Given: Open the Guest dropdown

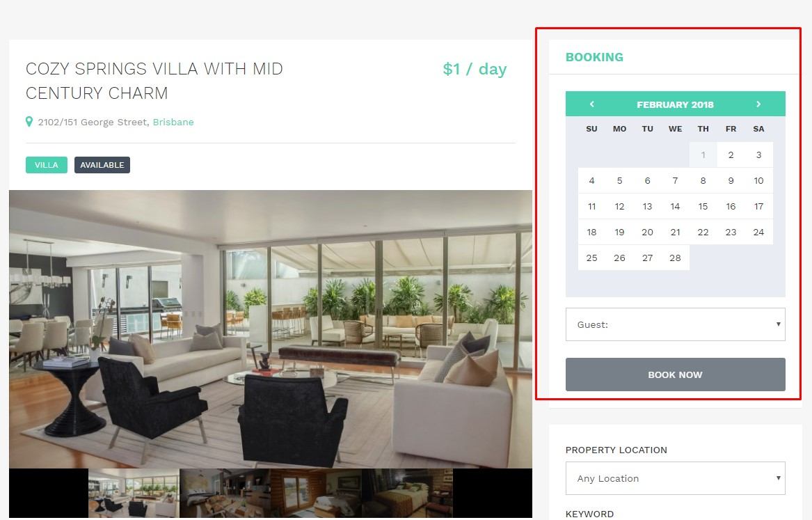Looking at the screenshot, I should tap(676, 325).
